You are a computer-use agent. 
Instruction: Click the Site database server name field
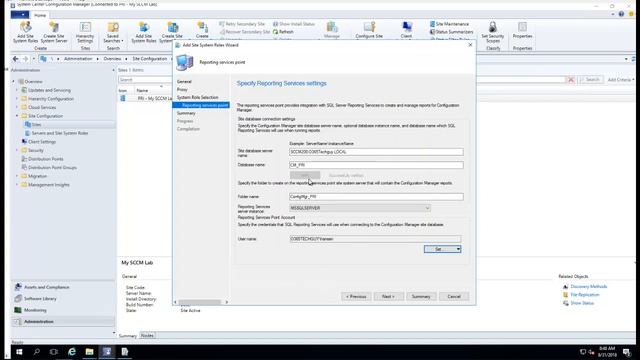[376, 152]
